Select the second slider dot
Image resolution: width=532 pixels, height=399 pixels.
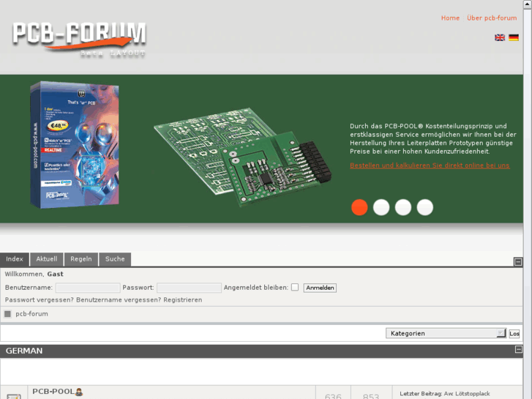pyautogui.click(x=381, y=207)
